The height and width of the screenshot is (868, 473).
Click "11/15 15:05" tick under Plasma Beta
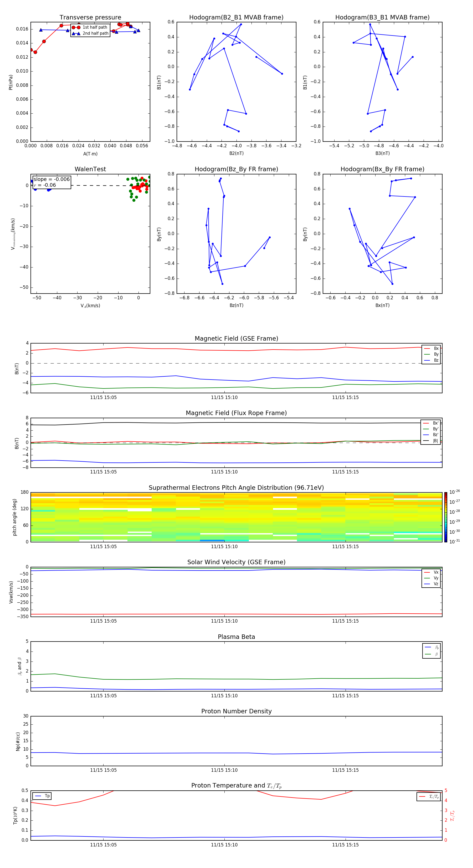(x=103, y=695)
